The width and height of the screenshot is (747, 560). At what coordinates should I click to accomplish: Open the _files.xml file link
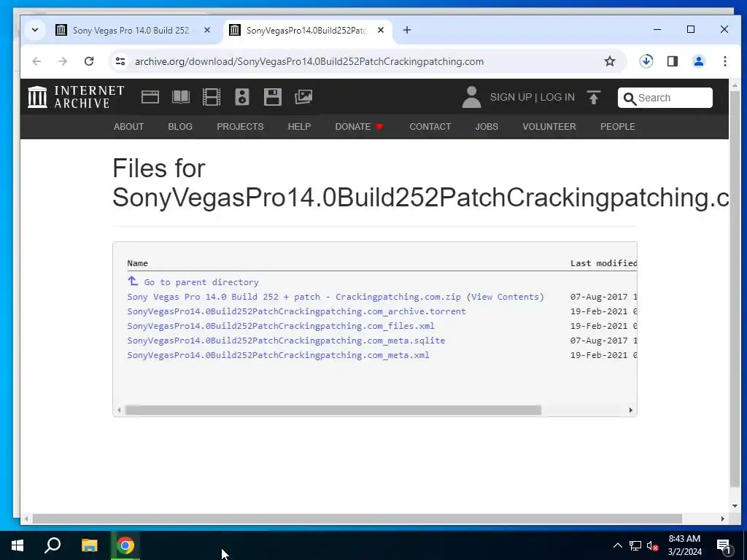tap(281, 326)
